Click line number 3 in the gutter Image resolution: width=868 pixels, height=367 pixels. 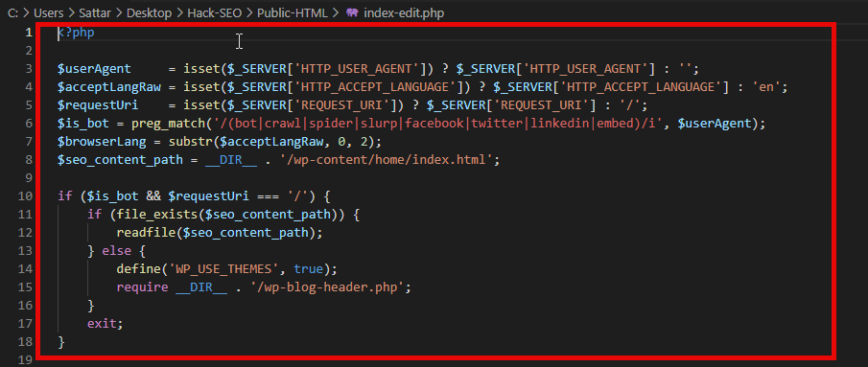28,69
